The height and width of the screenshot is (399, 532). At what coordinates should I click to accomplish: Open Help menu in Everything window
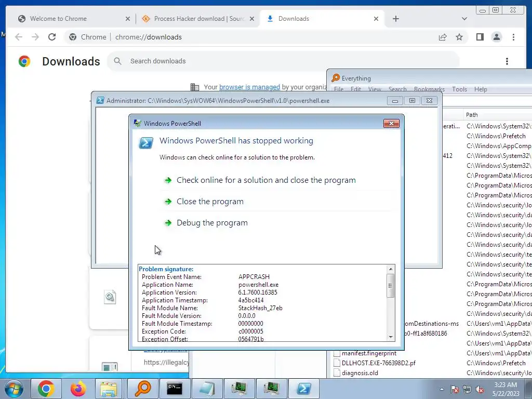[481, 89]
